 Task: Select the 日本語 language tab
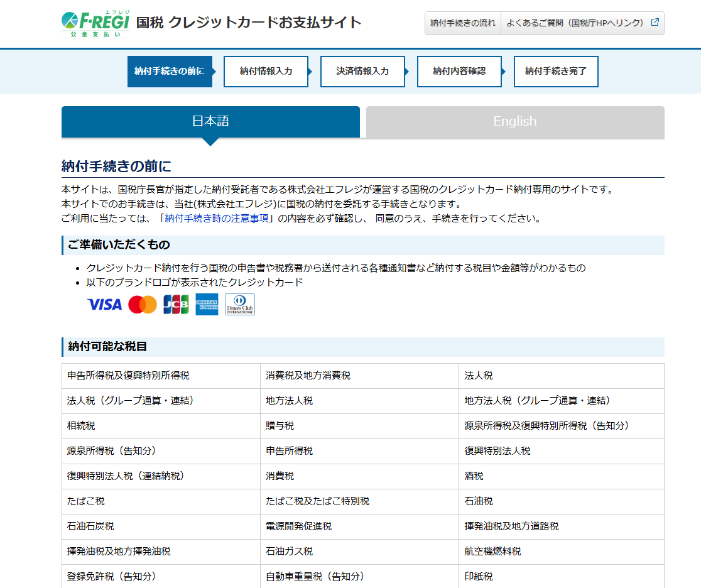click(x=210, y=122)
